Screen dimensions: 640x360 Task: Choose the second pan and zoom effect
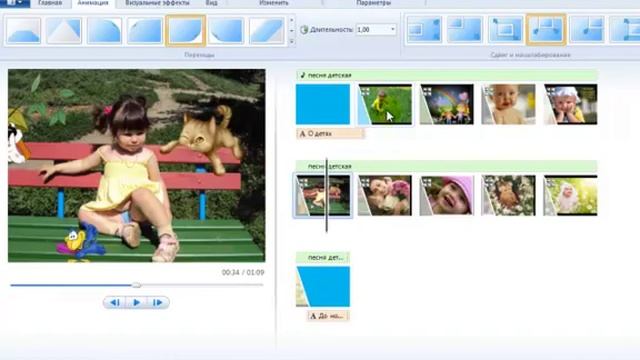464,29
